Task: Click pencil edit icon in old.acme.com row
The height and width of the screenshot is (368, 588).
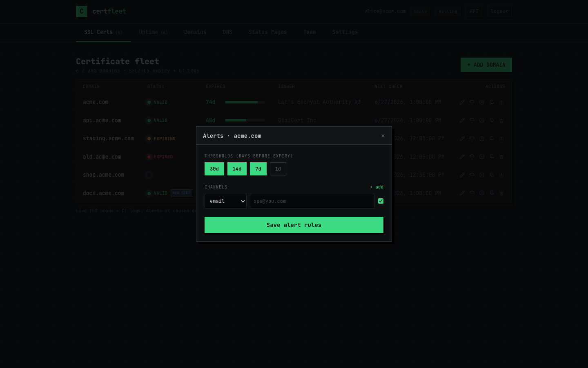Action: click(462, 157)
